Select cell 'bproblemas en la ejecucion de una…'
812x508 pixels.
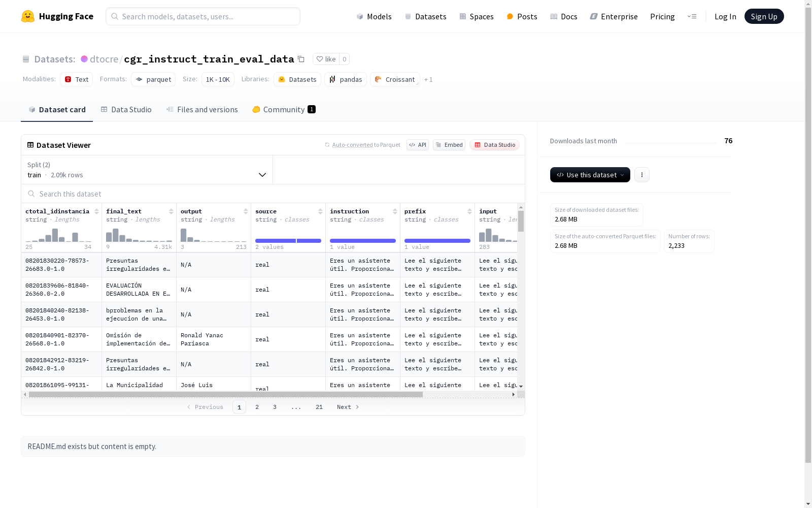pos(139,314)
